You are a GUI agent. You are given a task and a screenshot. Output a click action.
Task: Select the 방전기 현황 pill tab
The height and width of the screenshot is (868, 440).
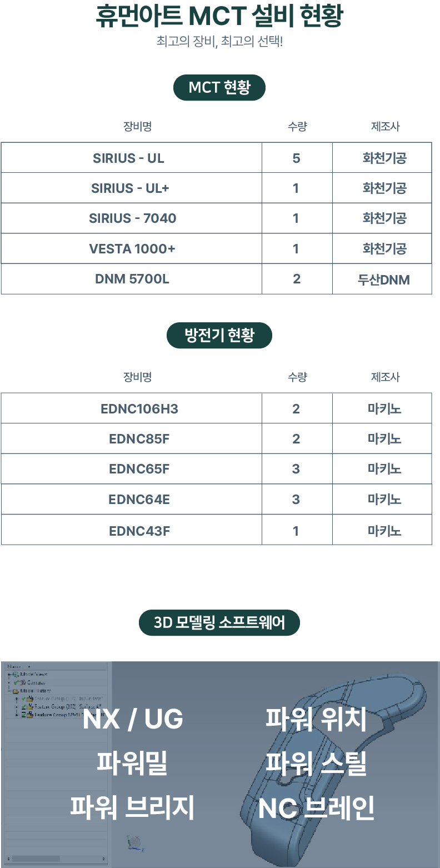tap(219, 336)
